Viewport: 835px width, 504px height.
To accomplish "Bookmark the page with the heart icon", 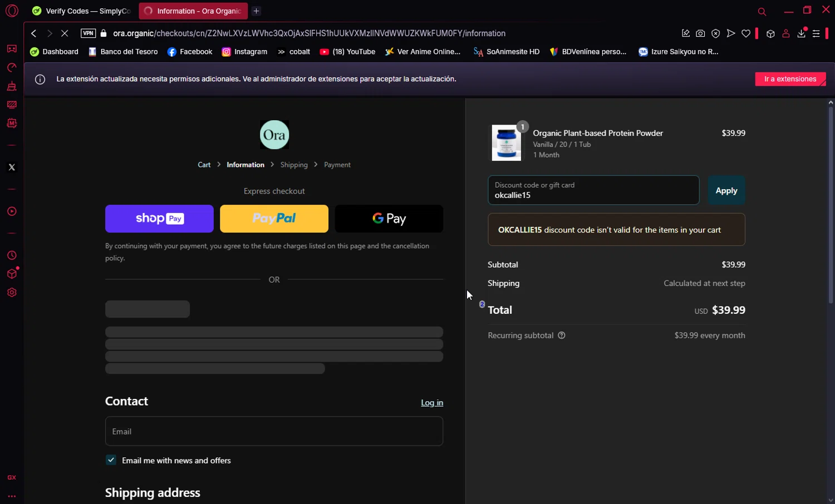I will point(746,33).
